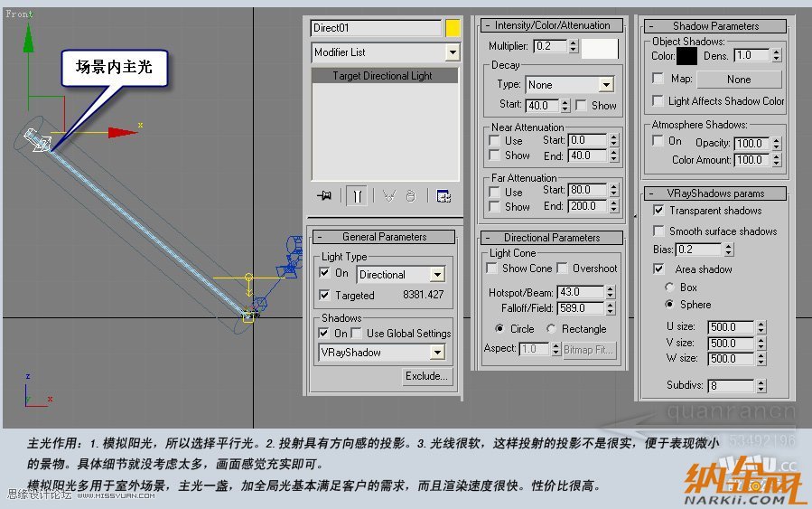Click Remove Modifier trash icon
Viewport: 812px width, 509px height.
point(411,196)
